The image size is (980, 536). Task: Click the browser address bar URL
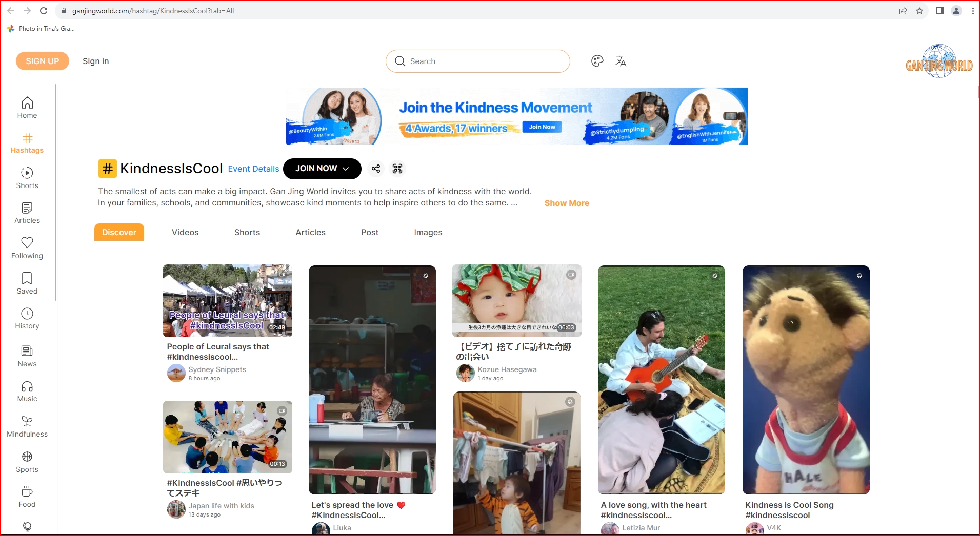[153, 11]
